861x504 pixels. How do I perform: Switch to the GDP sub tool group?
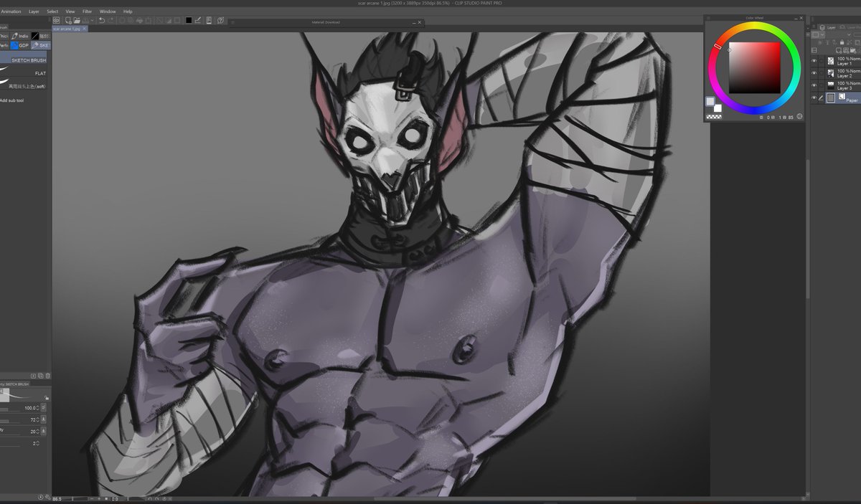(x=20, y=45)
